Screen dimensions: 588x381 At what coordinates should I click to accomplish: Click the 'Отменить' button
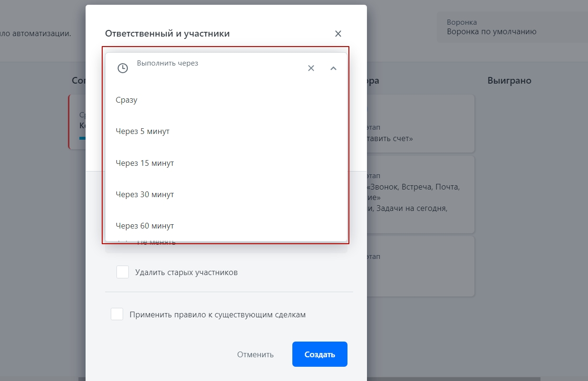pyautogui.click(x=255, y=354)
